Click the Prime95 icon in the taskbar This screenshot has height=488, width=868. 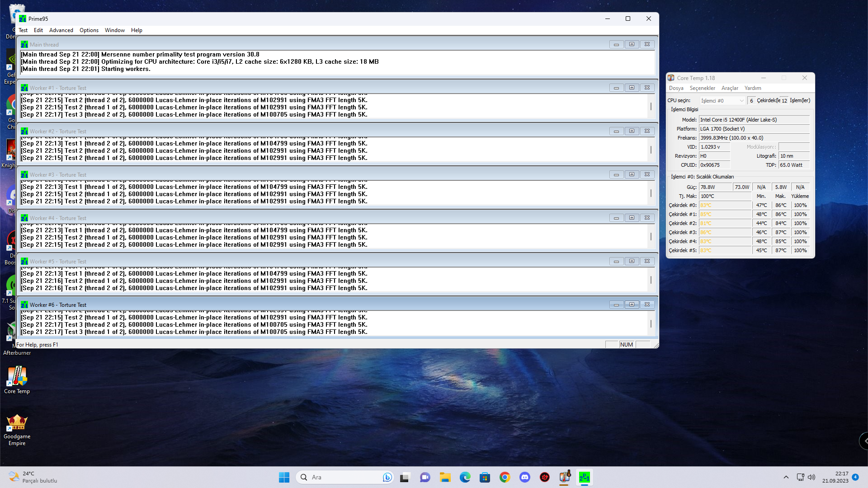pyautogui.click(x=584, y=477)
